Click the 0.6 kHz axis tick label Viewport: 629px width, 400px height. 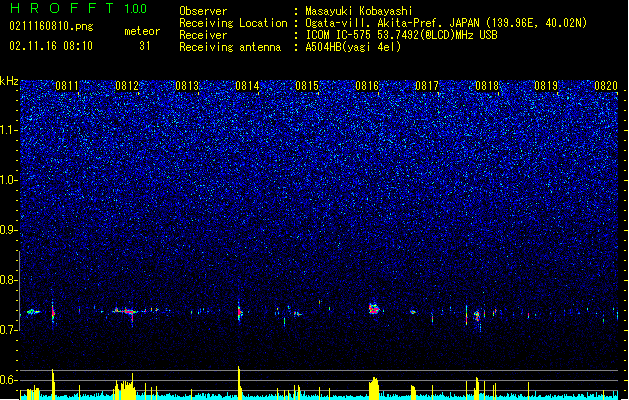8,380
